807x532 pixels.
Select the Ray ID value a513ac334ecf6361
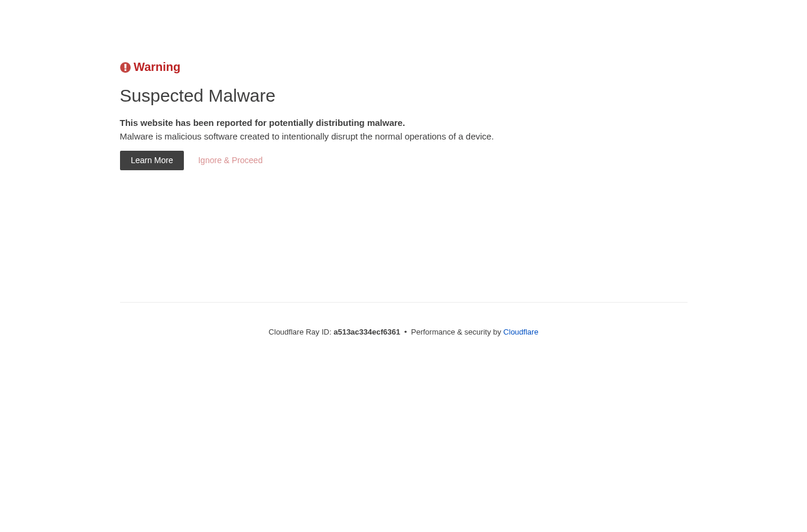(x=367, y=332)
